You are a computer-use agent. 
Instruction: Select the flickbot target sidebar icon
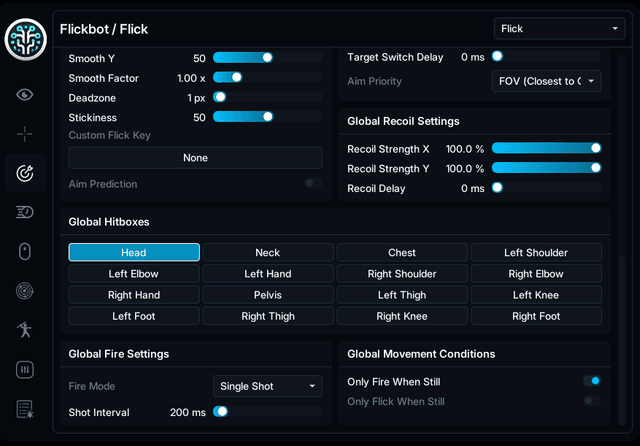[x=25, y=173]
